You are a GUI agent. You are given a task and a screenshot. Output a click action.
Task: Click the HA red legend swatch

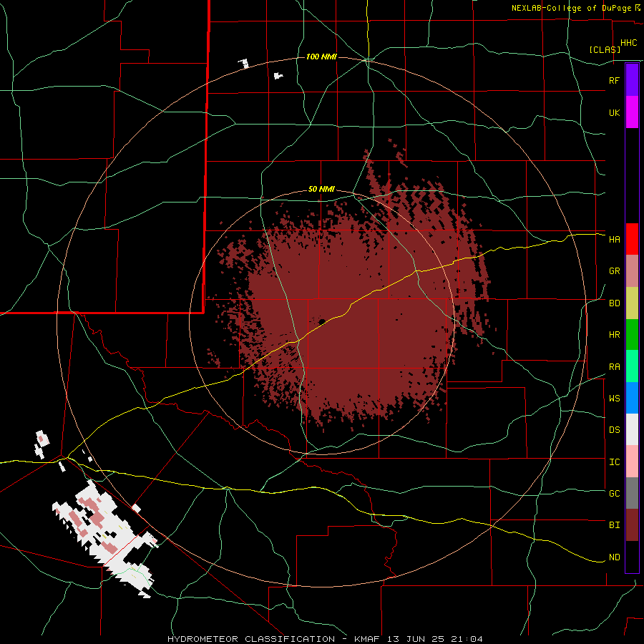click(x=632, y=239)
